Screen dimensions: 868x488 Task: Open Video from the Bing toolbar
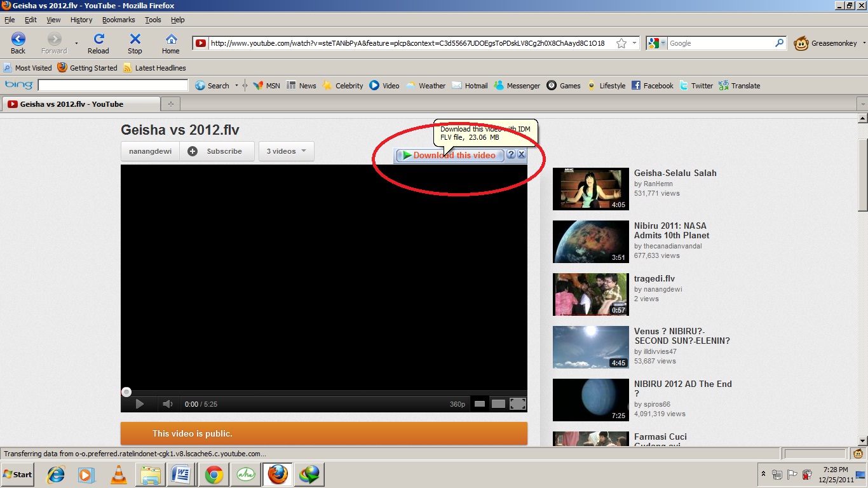(x=384, y=85)
